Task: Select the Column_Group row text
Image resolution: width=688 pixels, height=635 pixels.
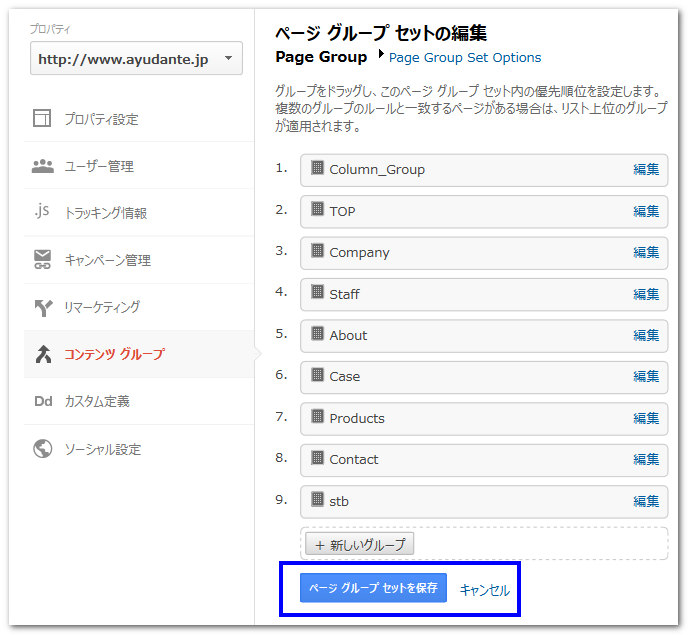Action: [x=377, y=170]
